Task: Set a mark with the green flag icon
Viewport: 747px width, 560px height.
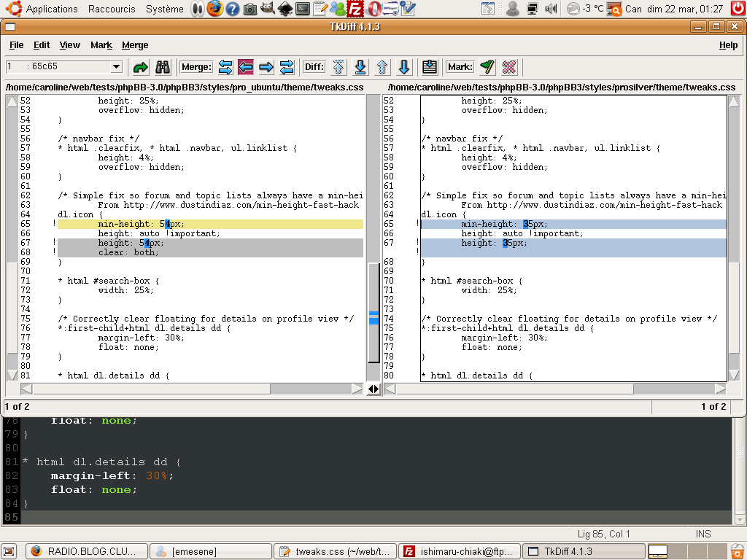Action: pos(487,67)
